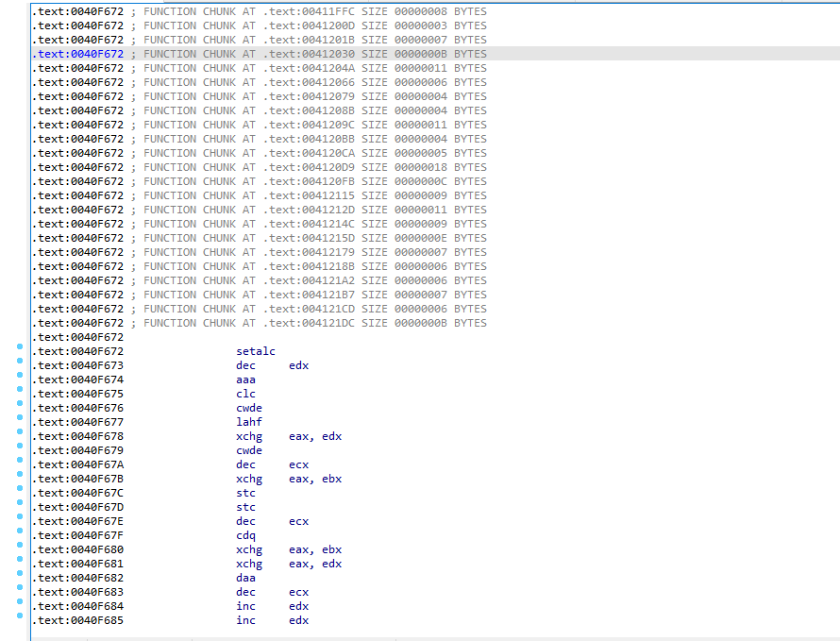Select the setalc mnemonic
Viewport: 840px width, 641px height.
tap(255, 351)
